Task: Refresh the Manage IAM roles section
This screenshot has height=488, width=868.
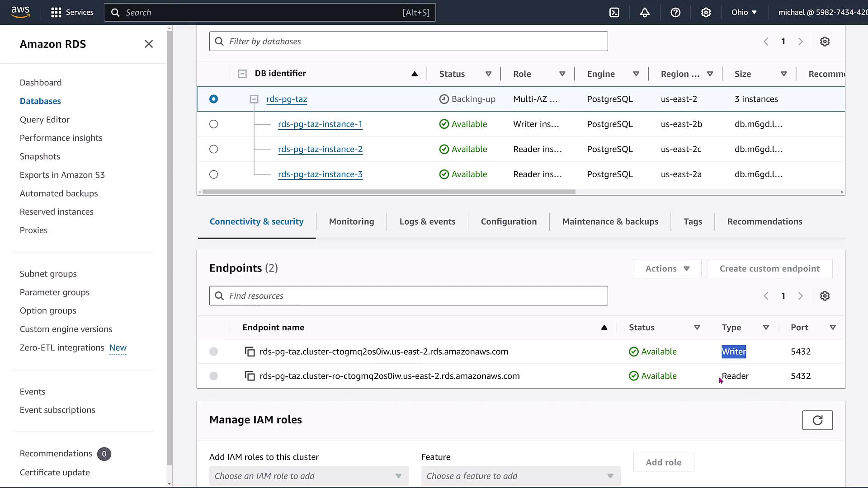Action: click(x=817, y=420)
